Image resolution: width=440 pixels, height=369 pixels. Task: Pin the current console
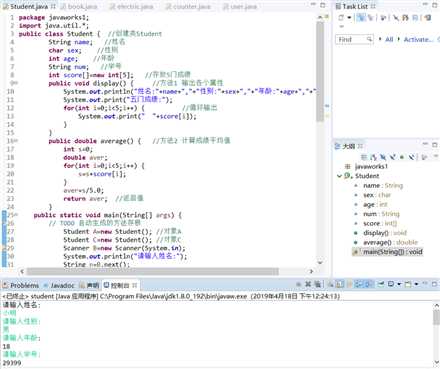(x=380, y=284)
